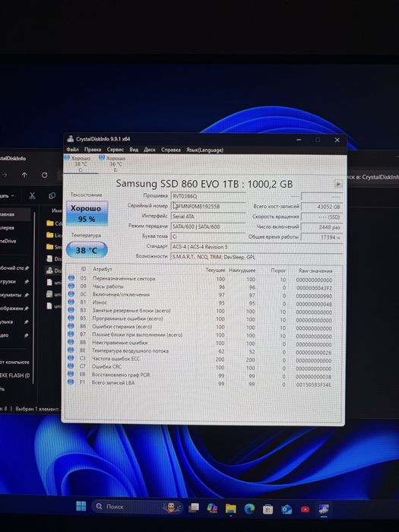Click the Интерфейс field Serial ATA
This screenshot has width=399, height=532.
point(208,217)
